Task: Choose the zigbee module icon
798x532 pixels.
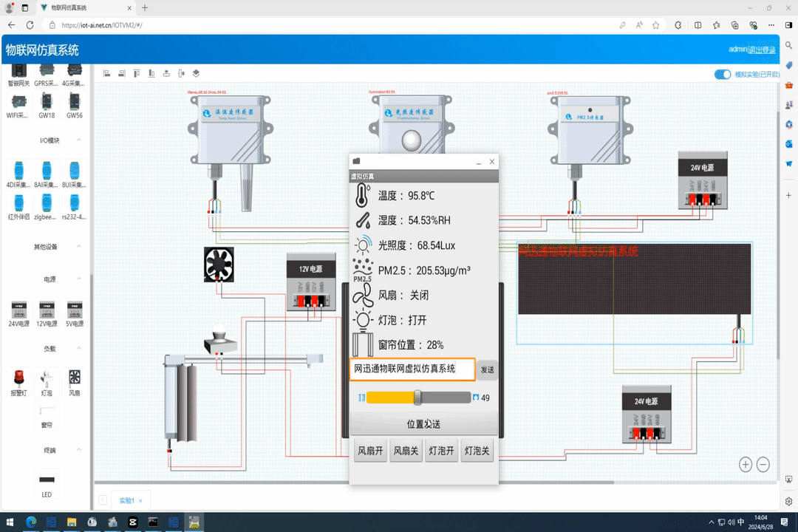Action: [46, 205]
